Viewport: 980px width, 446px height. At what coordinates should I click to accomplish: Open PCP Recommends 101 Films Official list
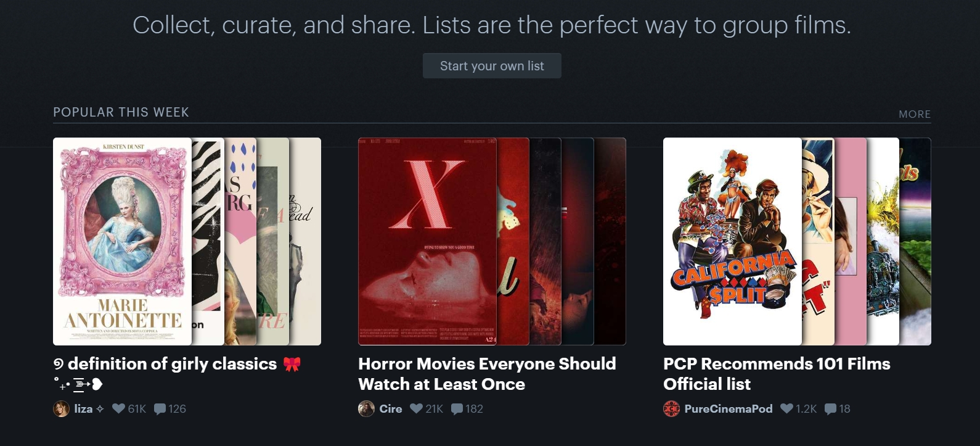(777, 374)
